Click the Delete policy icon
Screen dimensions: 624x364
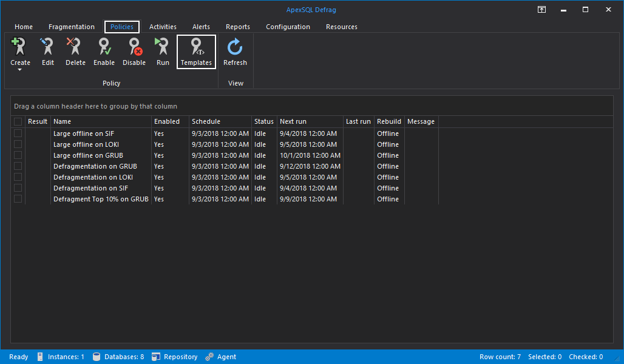[75, 51]
